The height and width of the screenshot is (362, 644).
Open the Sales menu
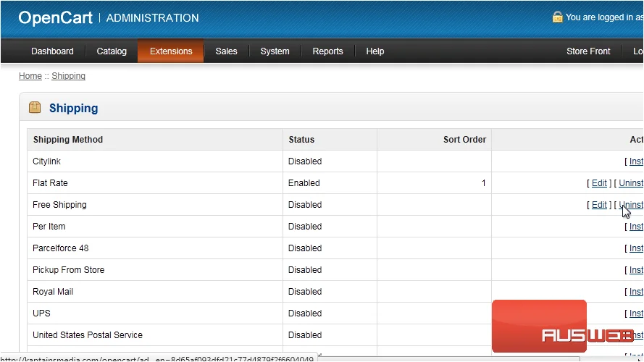pyautogui.click(x=226, y=51)
